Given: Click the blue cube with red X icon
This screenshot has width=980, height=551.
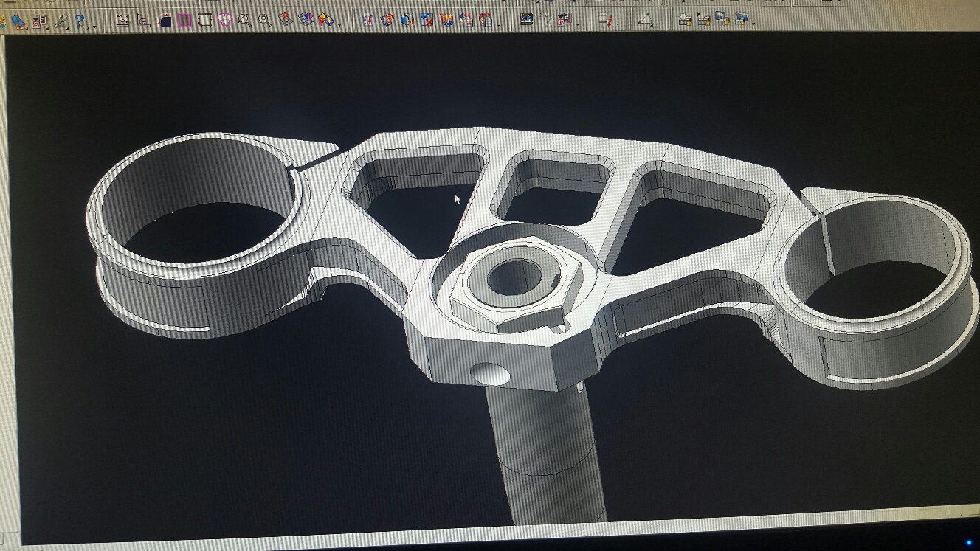Looking at the screenshot, I should 427,19.
